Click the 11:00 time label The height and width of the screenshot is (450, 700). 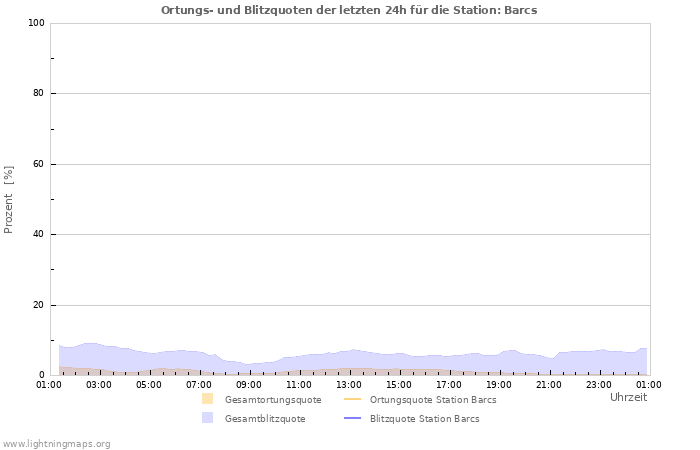tap(299, 385)
